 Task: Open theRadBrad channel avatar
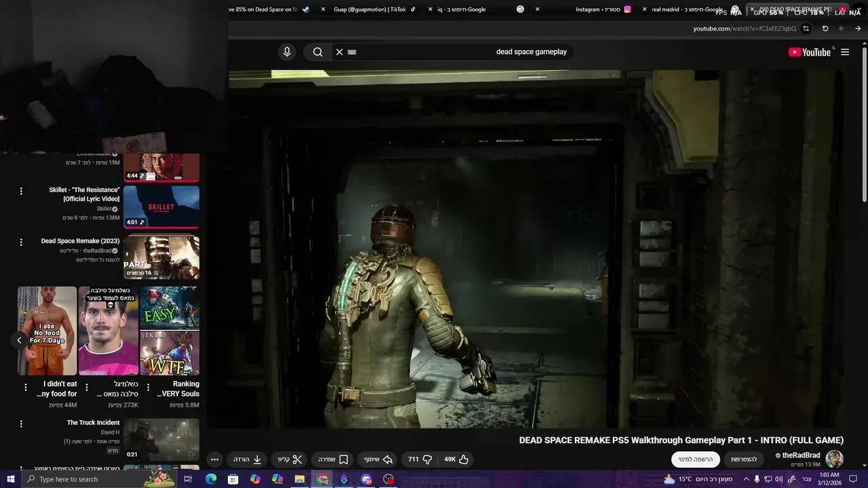click(835, 459)
